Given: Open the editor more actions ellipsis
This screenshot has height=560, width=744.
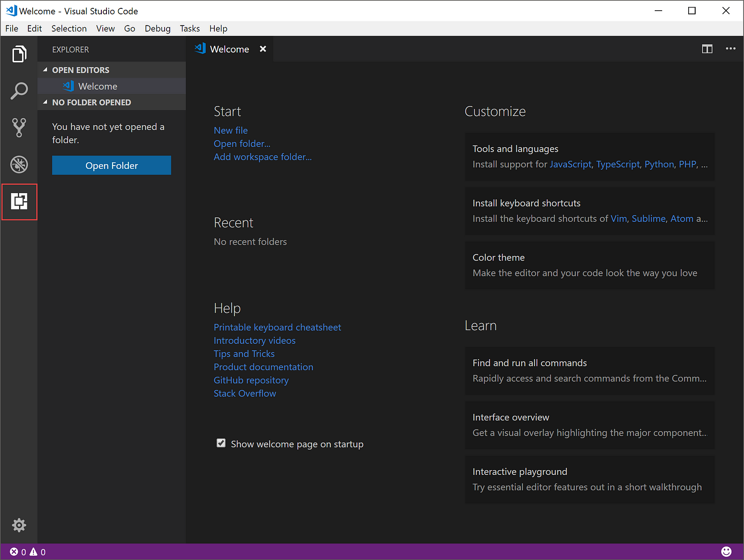Looking at the screenshot, I should [x=731, y=48].
